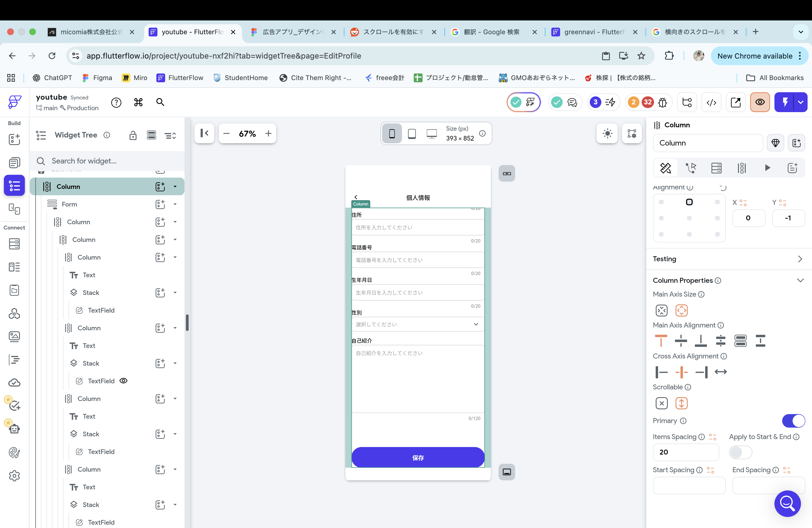The width and height of the screenshot is (812, 528).
Task: Click the zoom in plus button
Action: click(268, 133)
